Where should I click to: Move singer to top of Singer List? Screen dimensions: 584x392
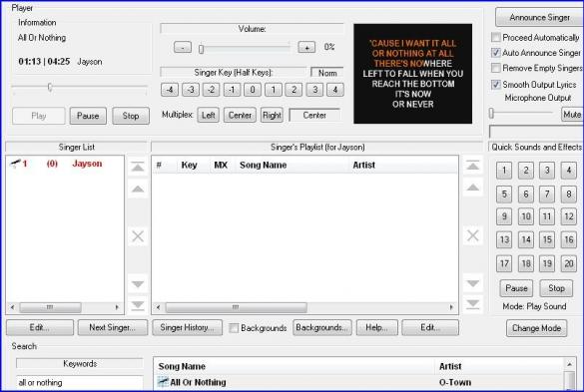[138, 168]
